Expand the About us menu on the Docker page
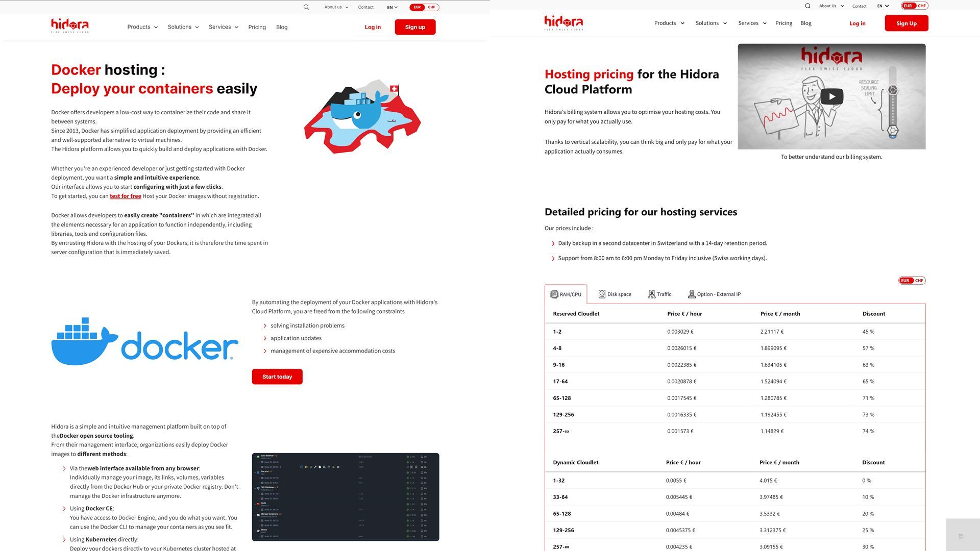This screenshot has width=980, height=551. (x=336, y=7)
